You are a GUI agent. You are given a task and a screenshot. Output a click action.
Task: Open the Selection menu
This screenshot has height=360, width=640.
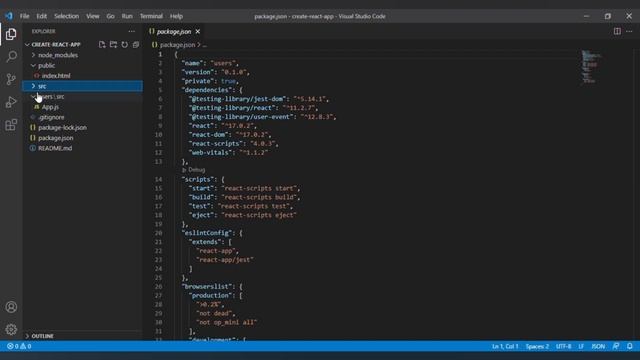coord(66,16)
